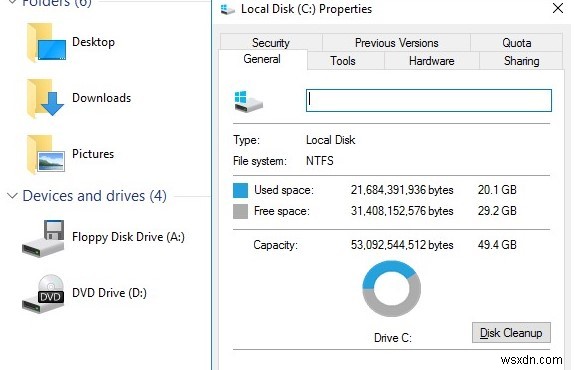Viewport: 574px width, 370px height.
Task: Click the Downloads folder label
Action: (101, 98)
